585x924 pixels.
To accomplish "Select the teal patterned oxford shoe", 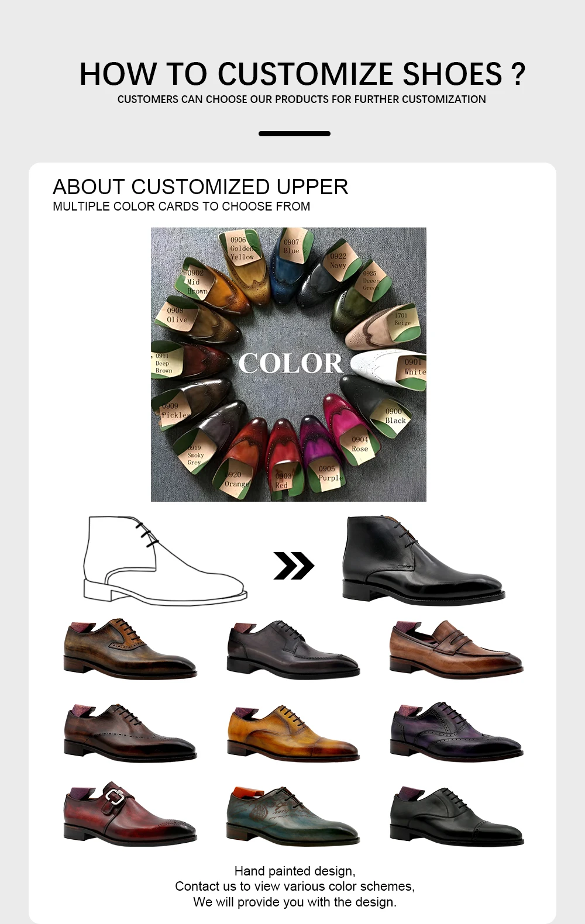I will (292, 815).
